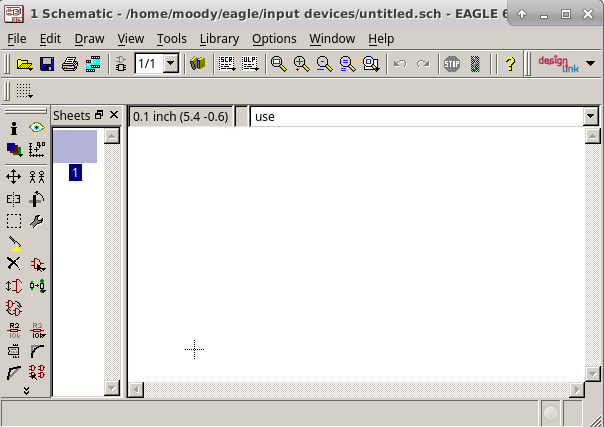Open the Help menu
Screen dimensions: 604x427
[x=381, y=39]
